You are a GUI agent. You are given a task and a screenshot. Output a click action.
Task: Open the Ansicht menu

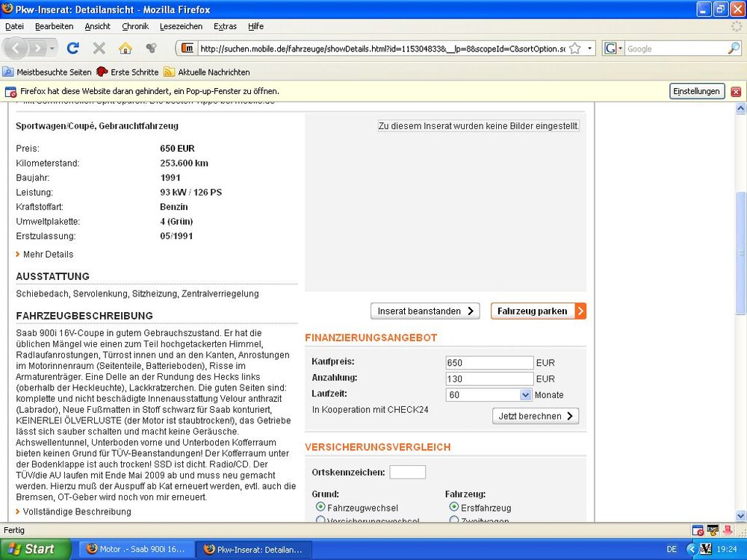click(x=98, y=26)
